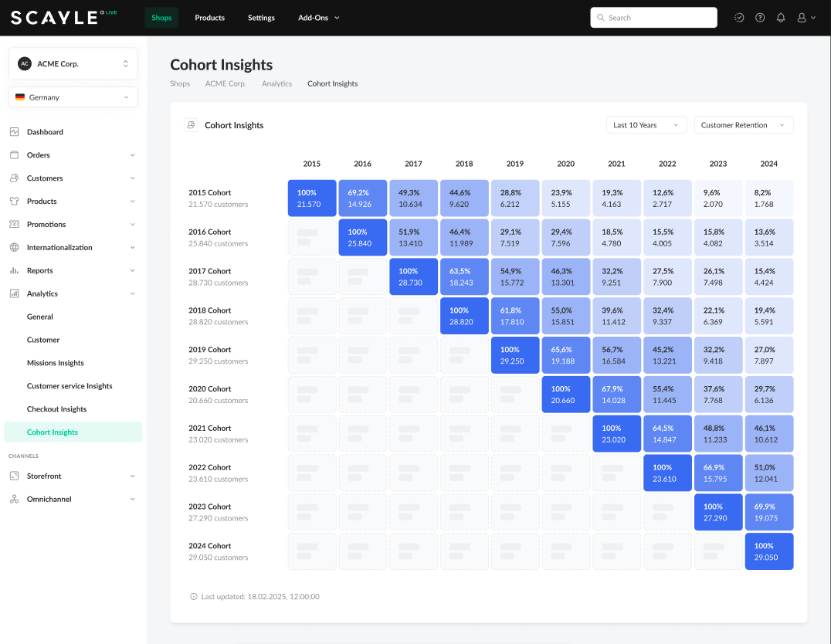Viewport: 831px width, 644px height.
Task: Open the notifications bell icon
Action: click(781, 18)
